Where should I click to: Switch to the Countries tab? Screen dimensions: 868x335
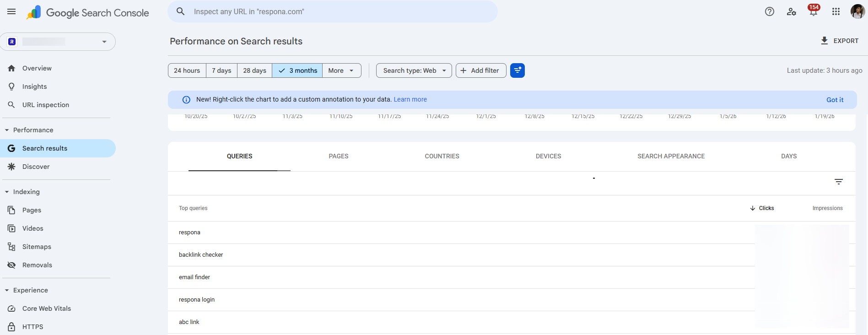442,157
